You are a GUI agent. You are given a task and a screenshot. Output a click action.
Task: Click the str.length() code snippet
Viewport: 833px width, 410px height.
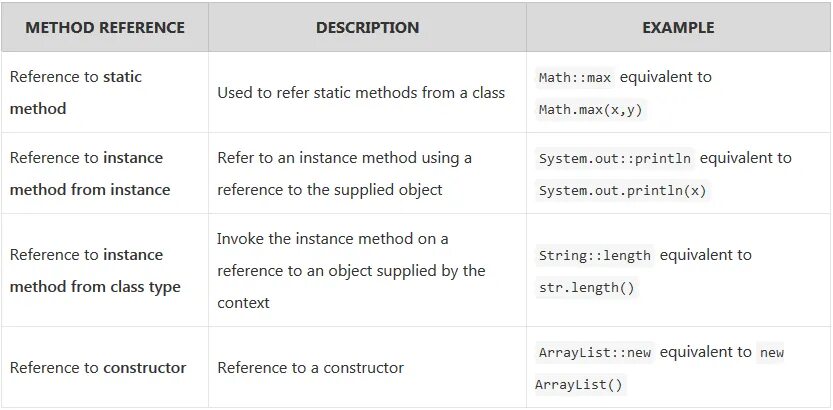click(586, 288)
